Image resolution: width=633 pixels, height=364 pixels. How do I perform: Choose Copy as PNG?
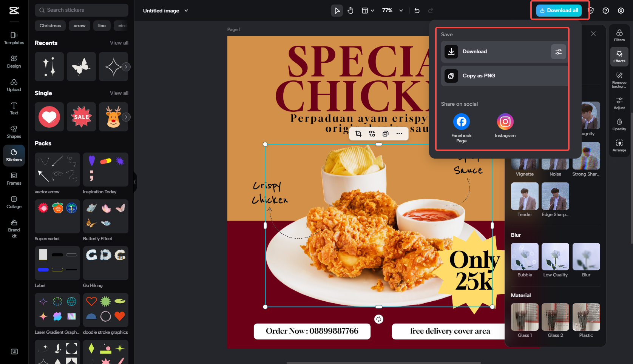point(505,76)
